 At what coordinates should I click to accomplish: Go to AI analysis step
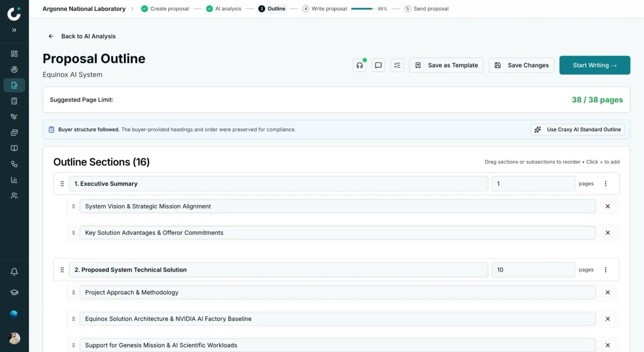pos(224,9)
